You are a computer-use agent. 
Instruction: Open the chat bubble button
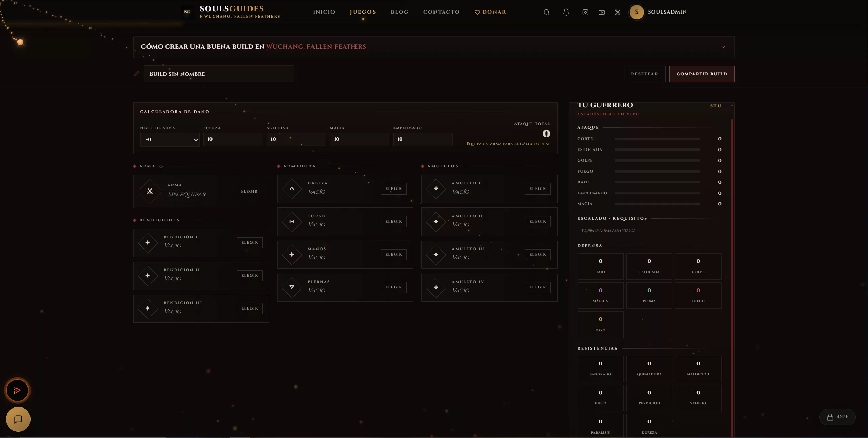18,419
